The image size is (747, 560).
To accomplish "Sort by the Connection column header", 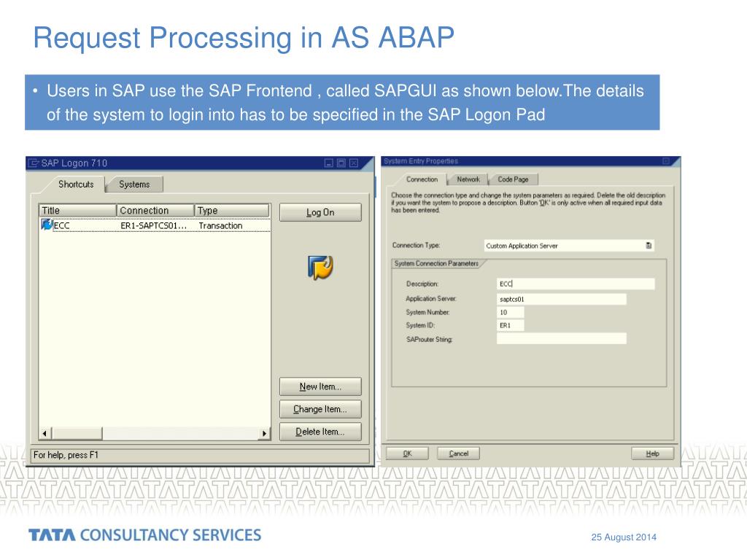I will [156, 211].
